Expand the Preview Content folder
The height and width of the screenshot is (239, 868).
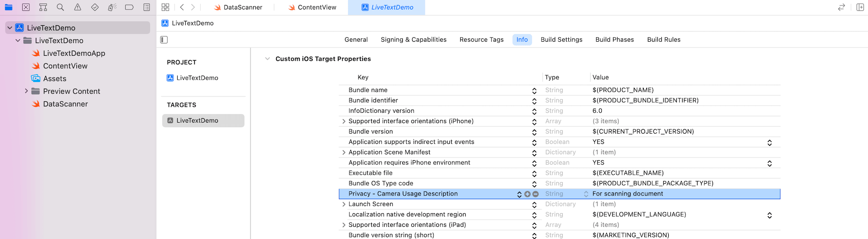(x=26, y=91)
